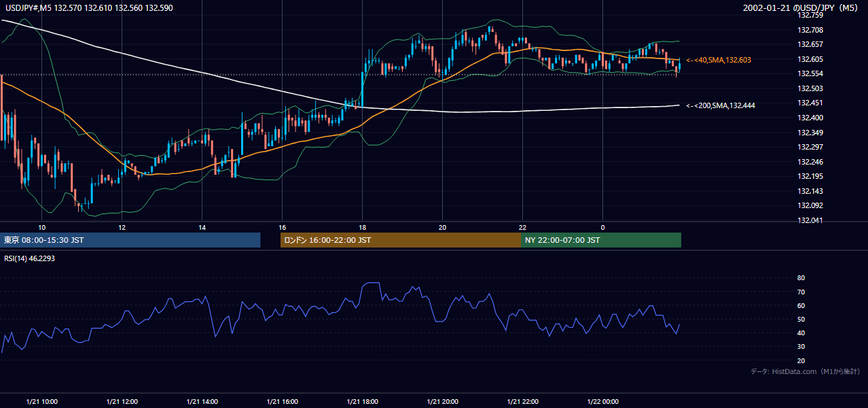Click hour label 22 under price chart
Viewport: 868px width, 408px height.
click(x=523, y=227)
